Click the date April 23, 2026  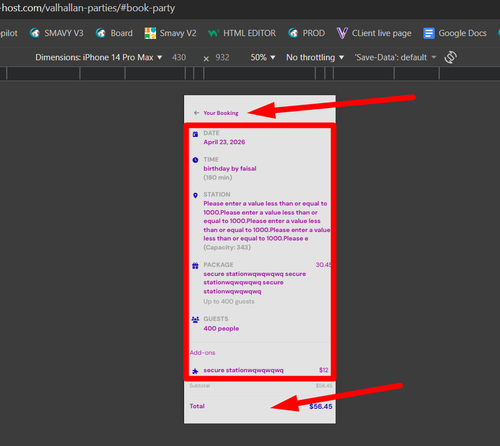[x=224, y=142]
